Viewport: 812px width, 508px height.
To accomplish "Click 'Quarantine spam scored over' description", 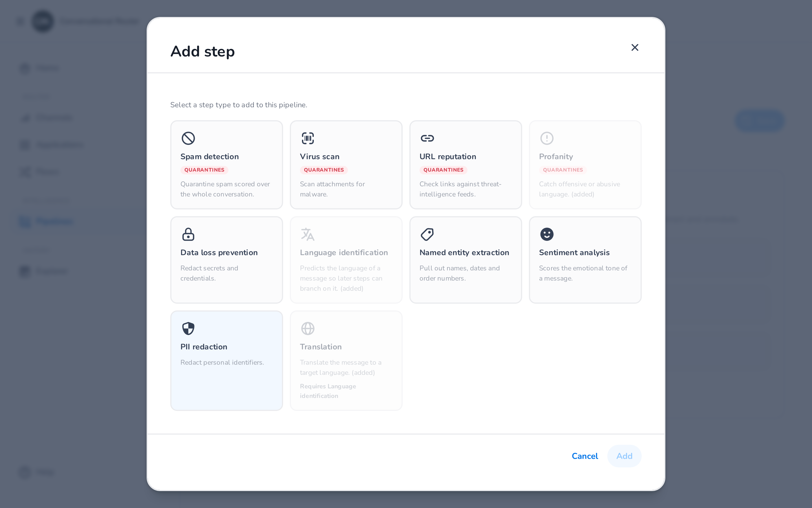I will tap(225, 189).
